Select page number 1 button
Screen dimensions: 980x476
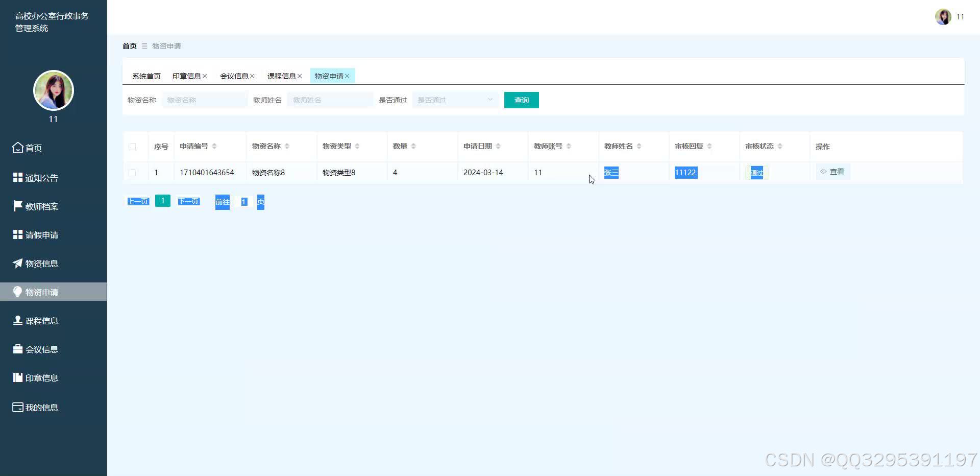[163, 201]
